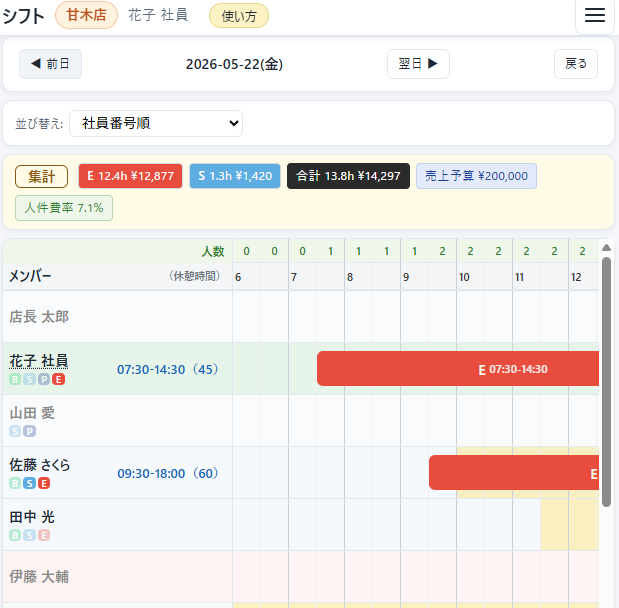Click the black 合計 13.8h badge
Viewport: 619px width, 608px height.
348,176
